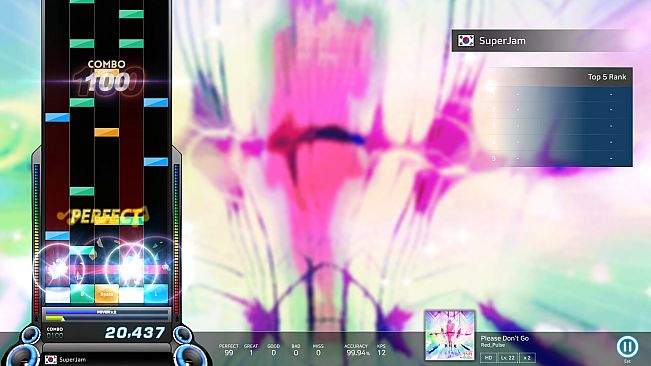Viewport: 651px width, 366px height.
Task: Click the HD difficulty badge
Action: click(x=488, y=358)
